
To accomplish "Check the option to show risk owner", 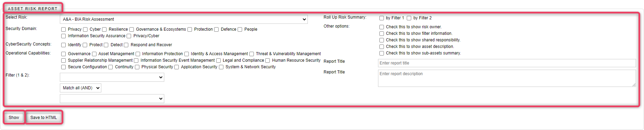I will [x=382, y=27].
